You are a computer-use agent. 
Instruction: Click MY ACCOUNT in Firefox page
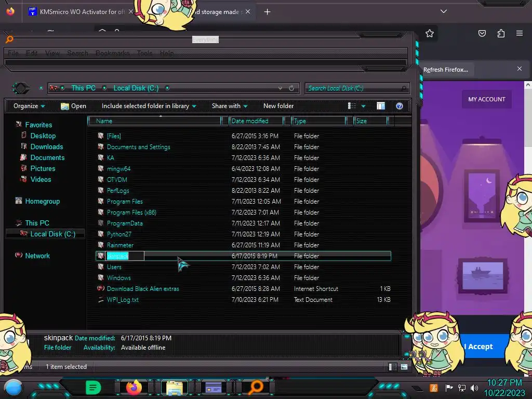point(486,99)
